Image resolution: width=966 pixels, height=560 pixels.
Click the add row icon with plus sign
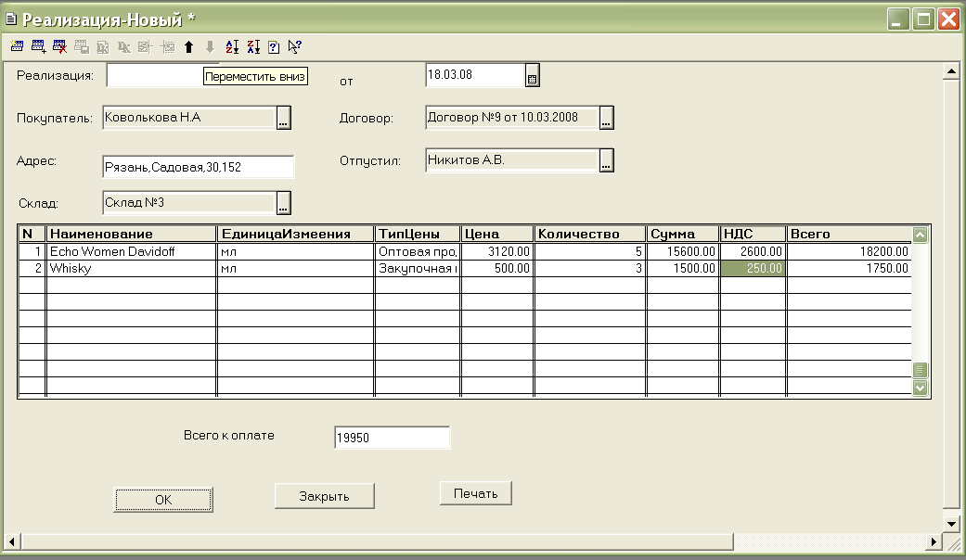(x=38, y=46)
